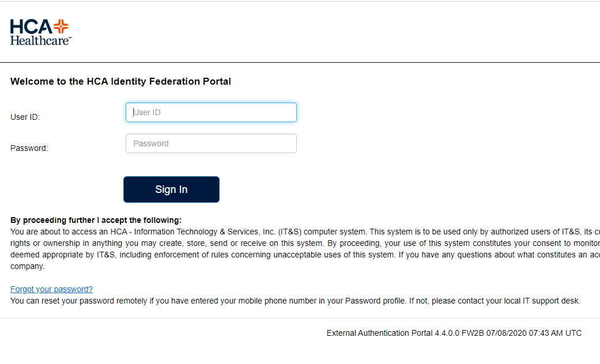Click the Password label text
This screenshot has height=364, width=600.
[29, 148]
